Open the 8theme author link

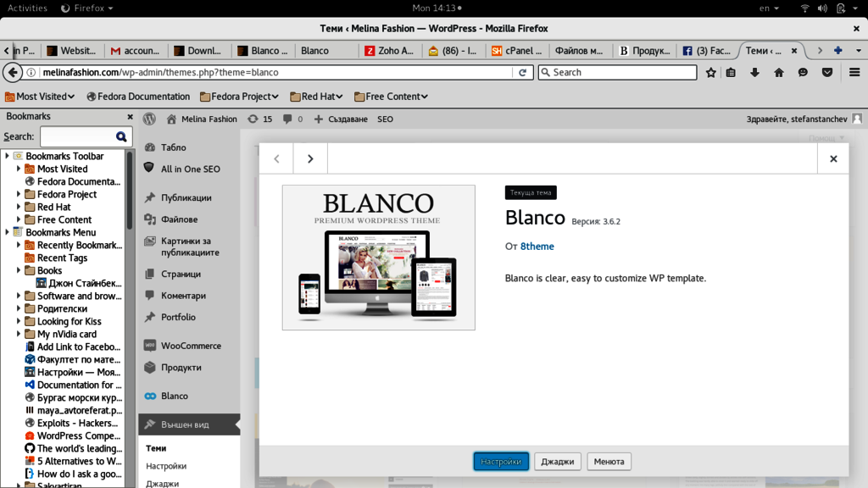tap(537, 247)
